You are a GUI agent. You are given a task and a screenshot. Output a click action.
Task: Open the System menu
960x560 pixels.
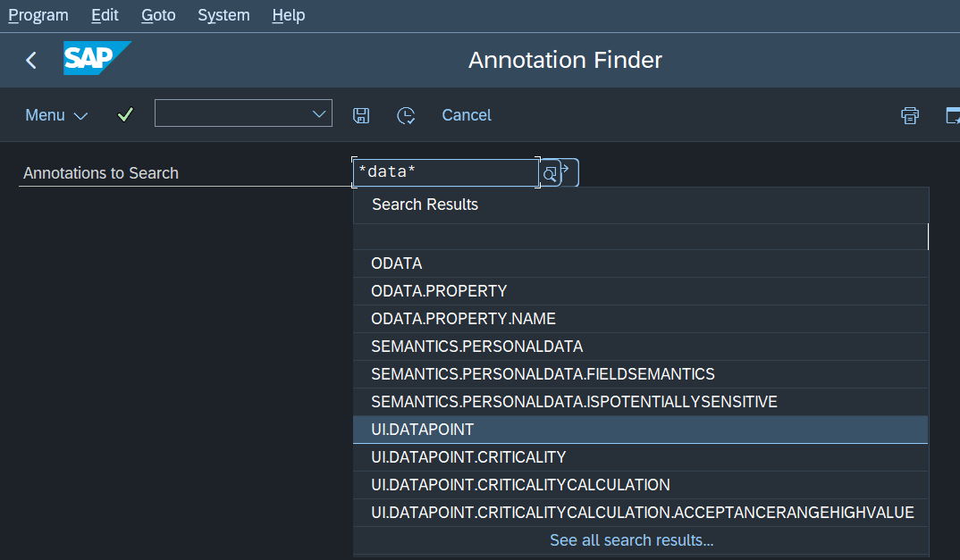click(x=223, y=15)
